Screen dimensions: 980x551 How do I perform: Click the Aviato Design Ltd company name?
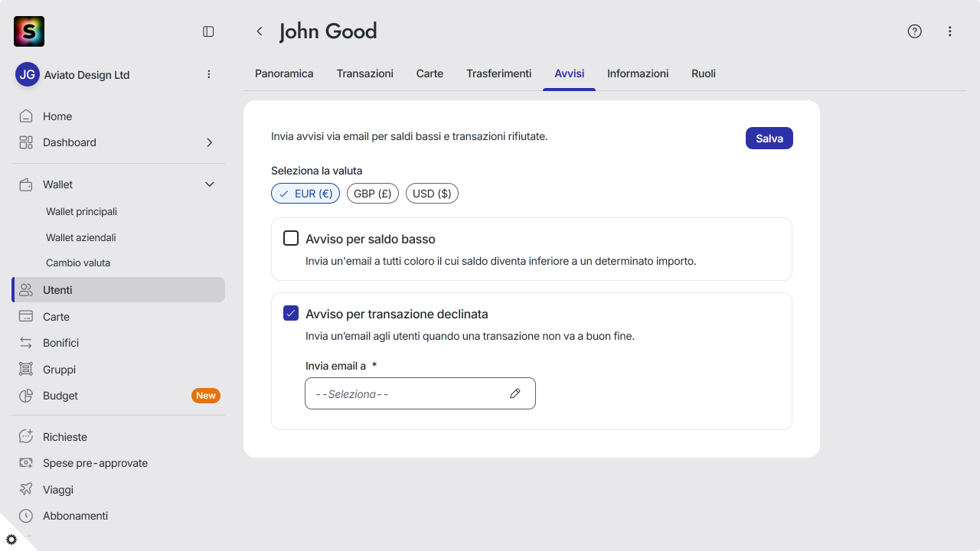pyautogui.click(x=87, y=75)
